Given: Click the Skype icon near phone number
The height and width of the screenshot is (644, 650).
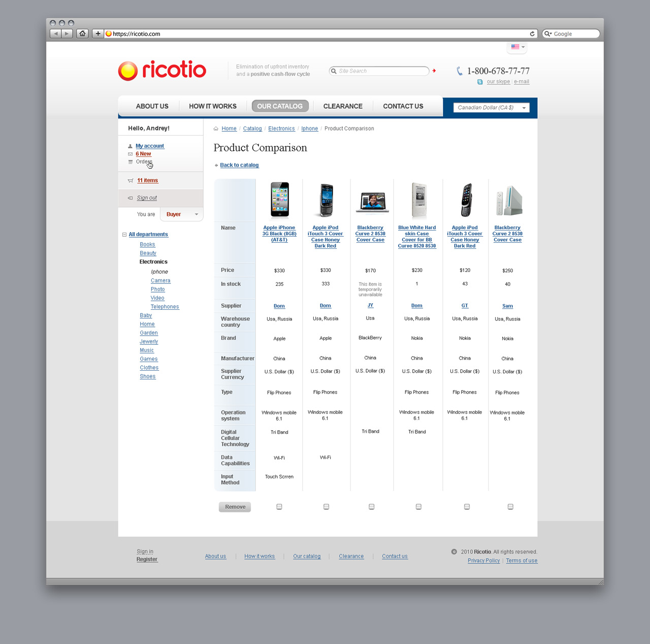Looking at the screenshot, I should 480,82.
